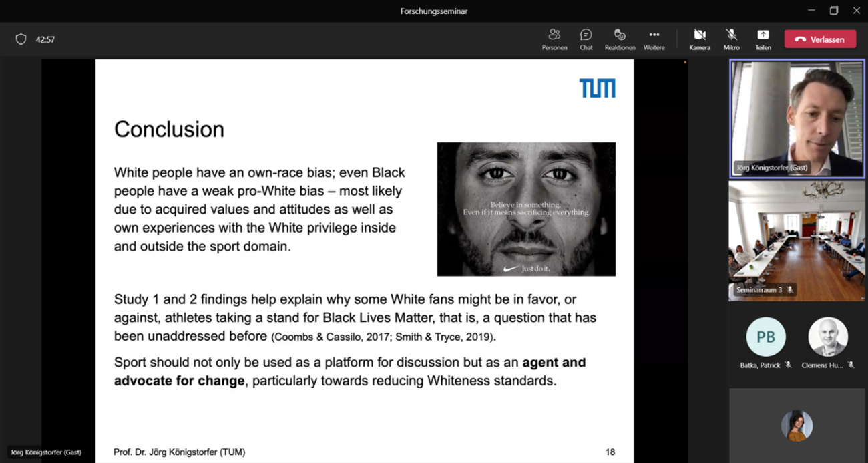This screenshot has width=868, height=463.
Task: Toggle the Kamera camera off/on
Action: 699,39
